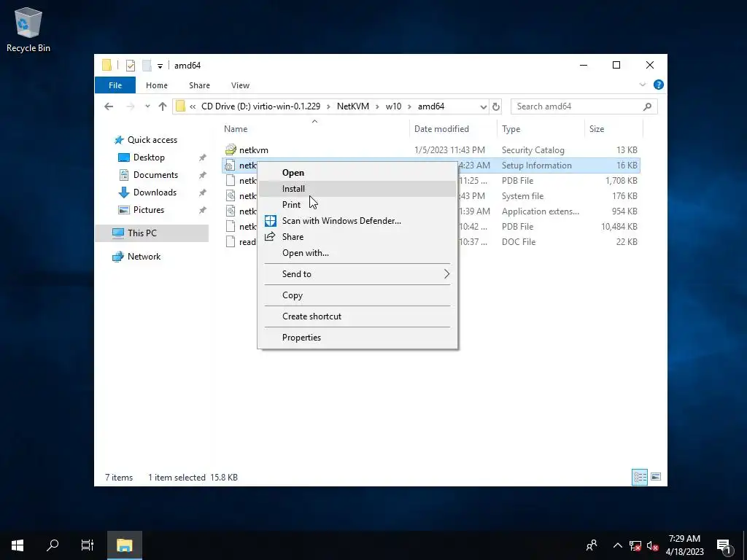
Task: Click the File Explorer taskbar icon
Action: pyautogui.click(x=124, y=545)
